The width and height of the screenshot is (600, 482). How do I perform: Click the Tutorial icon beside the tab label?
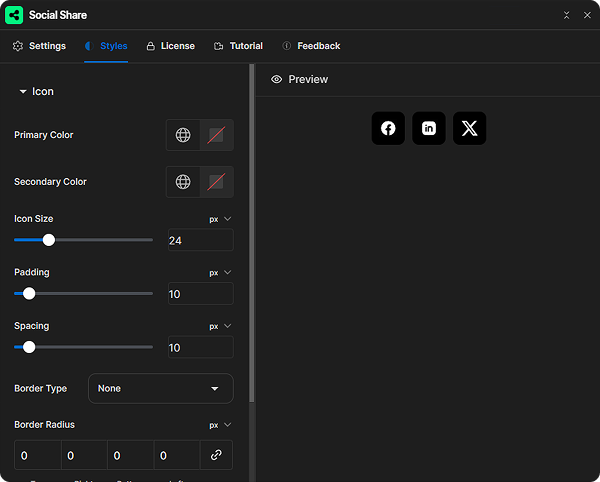click(x=218, y=46)
